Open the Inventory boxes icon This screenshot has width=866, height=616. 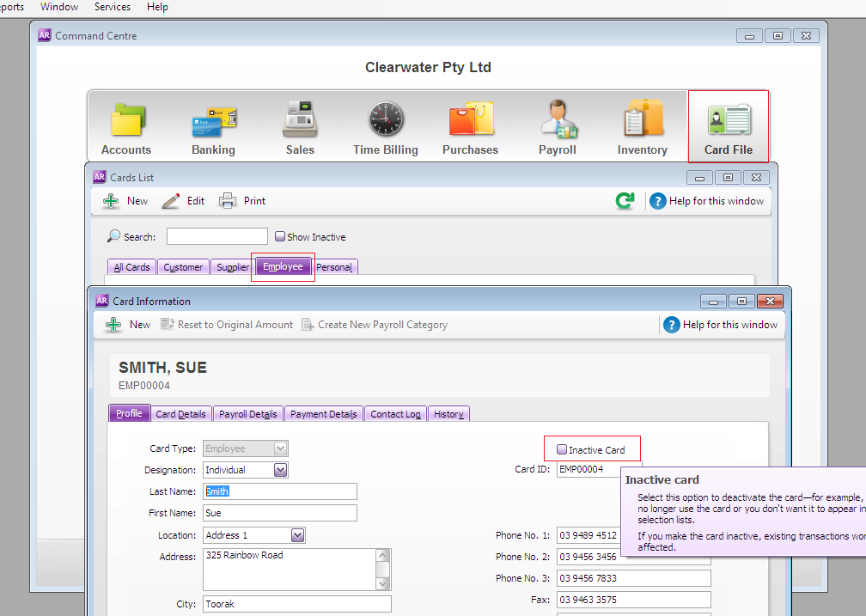click(643, 118)
